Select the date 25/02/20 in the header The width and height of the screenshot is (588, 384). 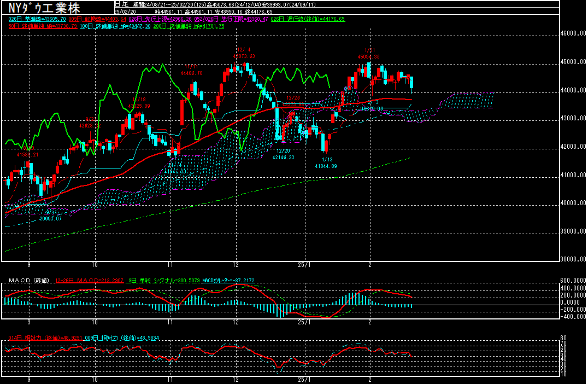(x=125, y=11)
